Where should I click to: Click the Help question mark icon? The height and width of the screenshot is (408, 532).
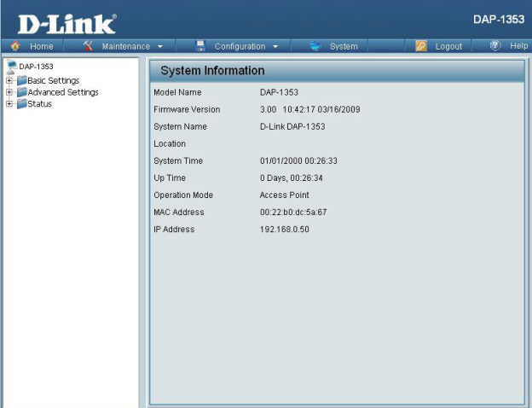tap(495, 45)
